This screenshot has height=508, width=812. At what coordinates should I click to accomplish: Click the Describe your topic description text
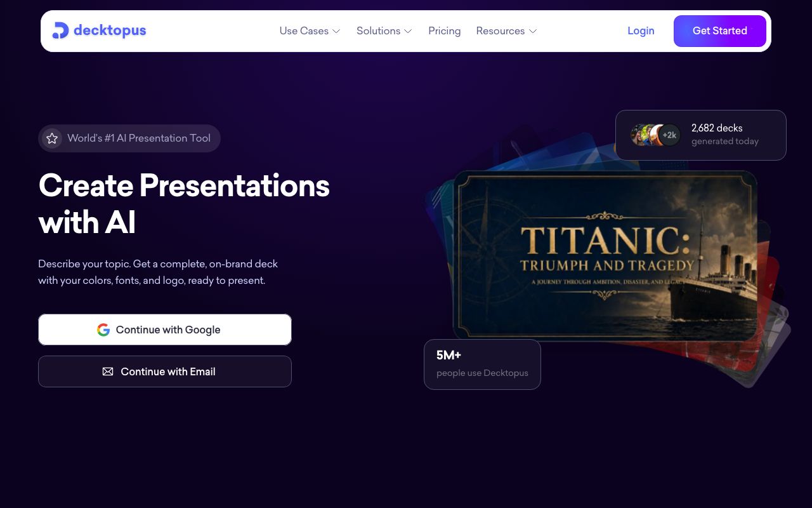coord(158,272)
